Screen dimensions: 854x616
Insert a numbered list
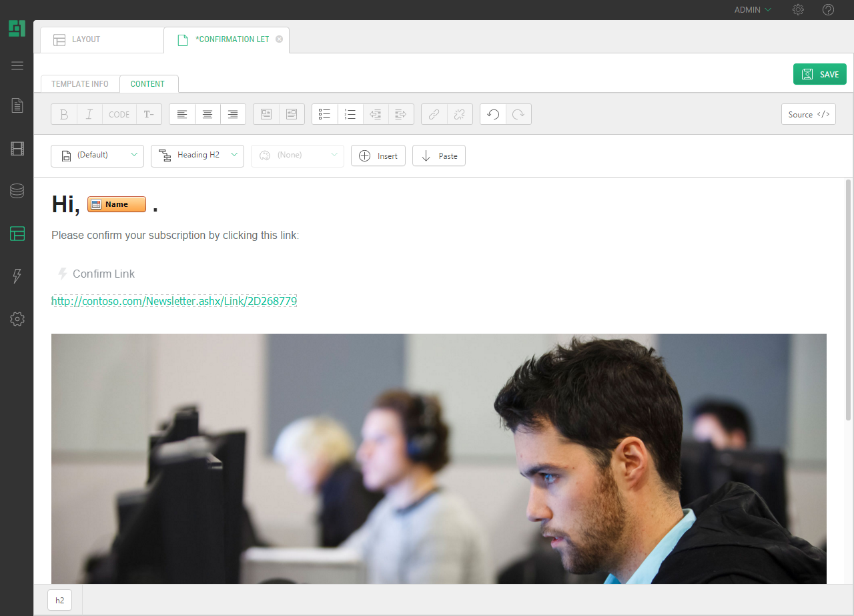tap(350, 114)
